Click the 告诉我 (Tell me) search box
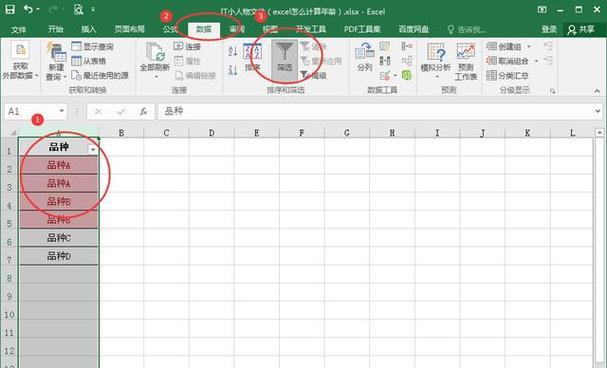Viewport: 607px width, 368px height. coord(467,29)
